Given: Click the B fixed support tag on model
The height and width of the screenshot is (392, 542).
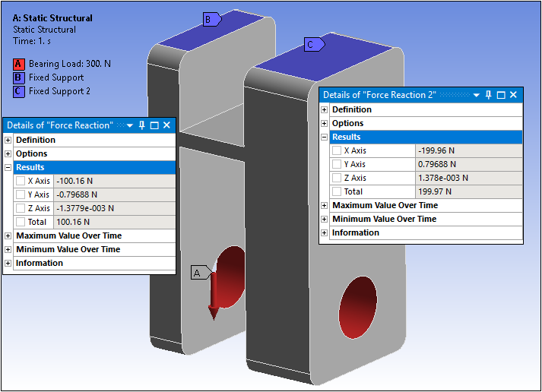Looking at the screenshot, I should coord(211,19).
